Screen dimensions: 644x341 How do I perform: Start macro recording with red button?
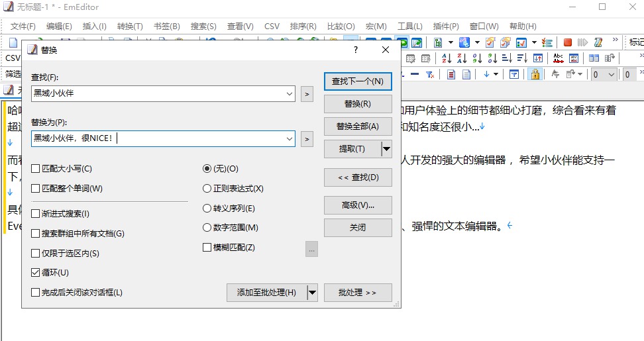(568, 42)
